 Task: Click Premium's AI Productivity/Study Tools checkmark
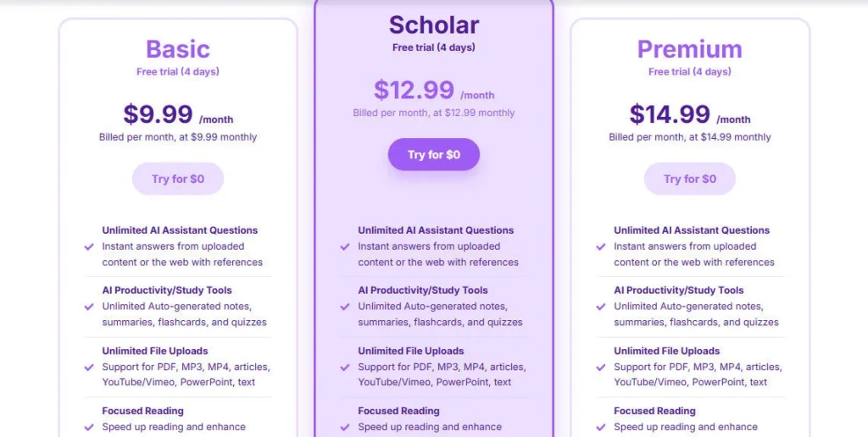point(601,307)
